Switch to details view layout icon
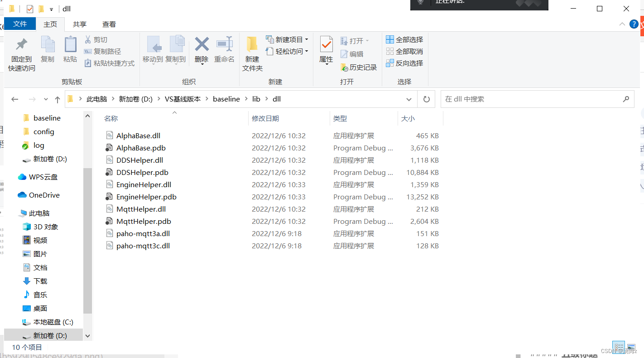 (619, 348)
